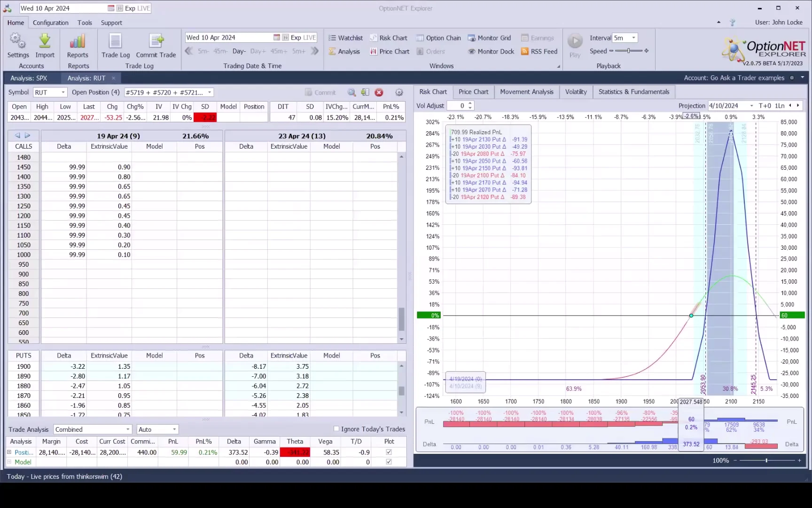This screenshot has height=508, width=812.
Task: Toggle the T+0 projection option
Action: (765, 106)
